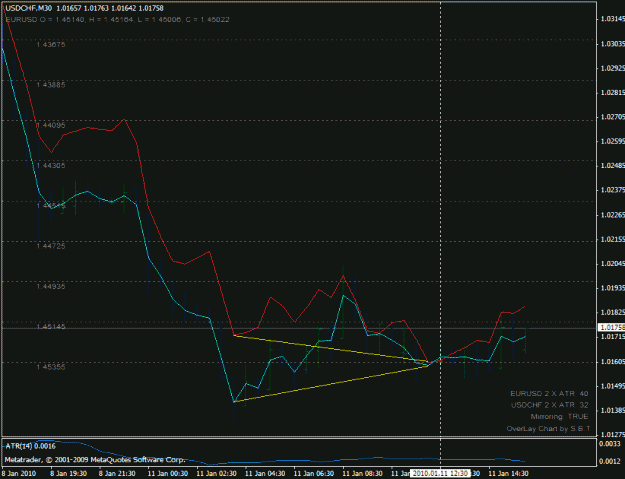Viewport: 625px width, 479px height.
Task: Click 1.03035 on the right price axis
Action: pyautogui.click(x=613, y=43)
